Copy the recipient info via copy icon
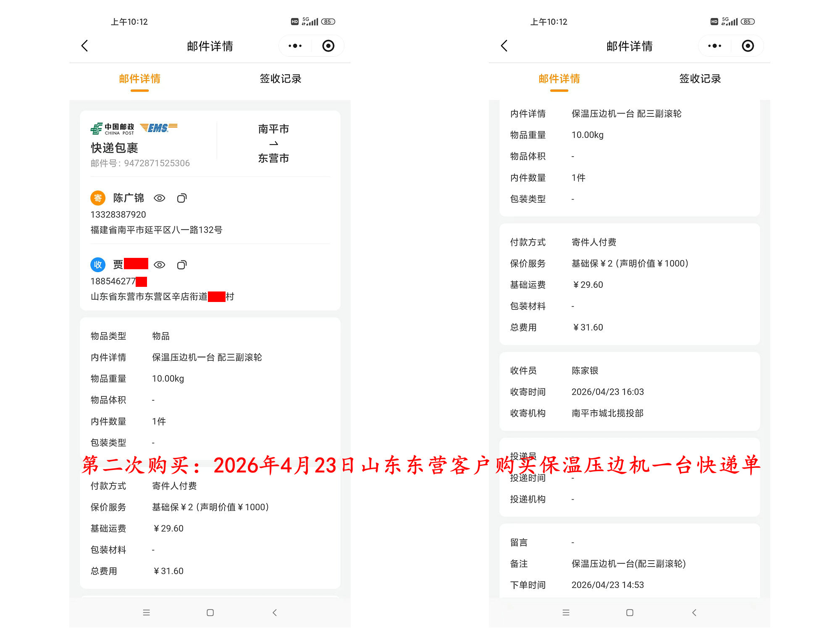The width and height of the screenshot is (840, 630). (x=182, y=265)
